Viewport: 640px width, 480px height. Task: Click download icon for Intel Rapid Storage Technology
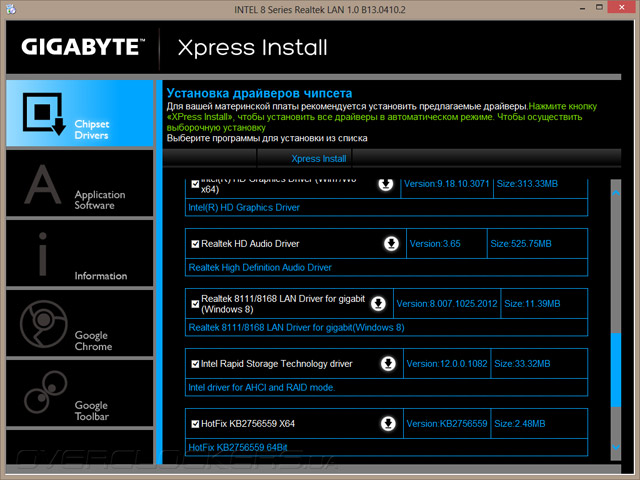coord(388,363)
